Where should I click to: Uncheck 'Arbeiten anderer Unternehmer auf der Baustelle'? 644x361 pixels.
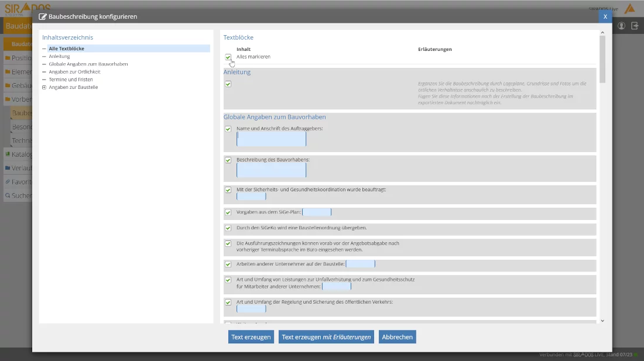click(228, 264)
